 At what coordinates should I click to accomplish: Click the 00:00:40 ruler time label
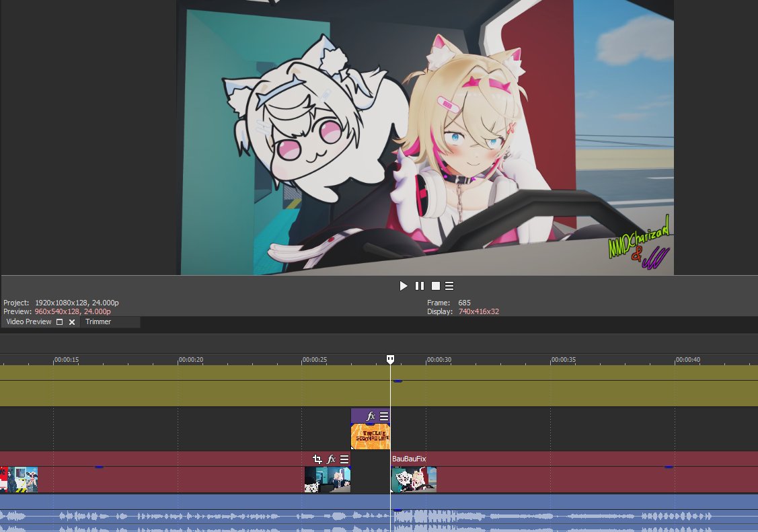688,360
